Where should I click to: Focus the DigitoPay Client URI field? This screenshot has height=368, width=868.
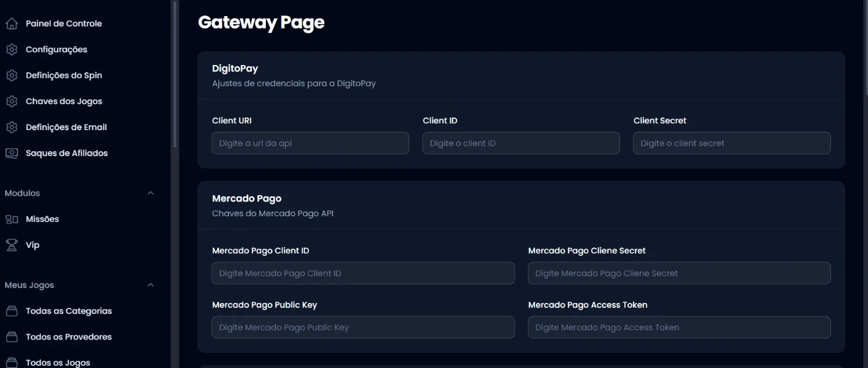[310, 143]
